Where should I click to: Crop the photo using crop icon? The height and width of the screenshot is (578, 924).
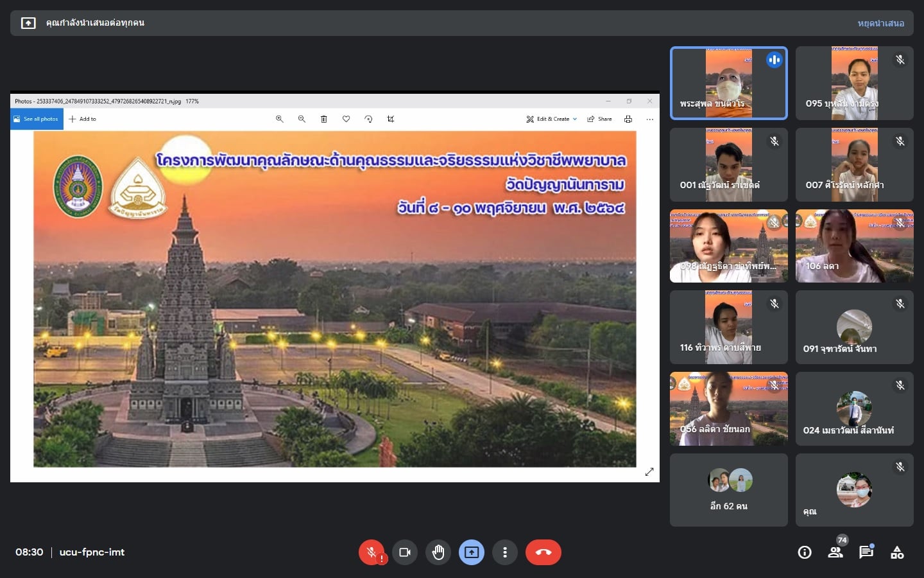tap(391, 119)
